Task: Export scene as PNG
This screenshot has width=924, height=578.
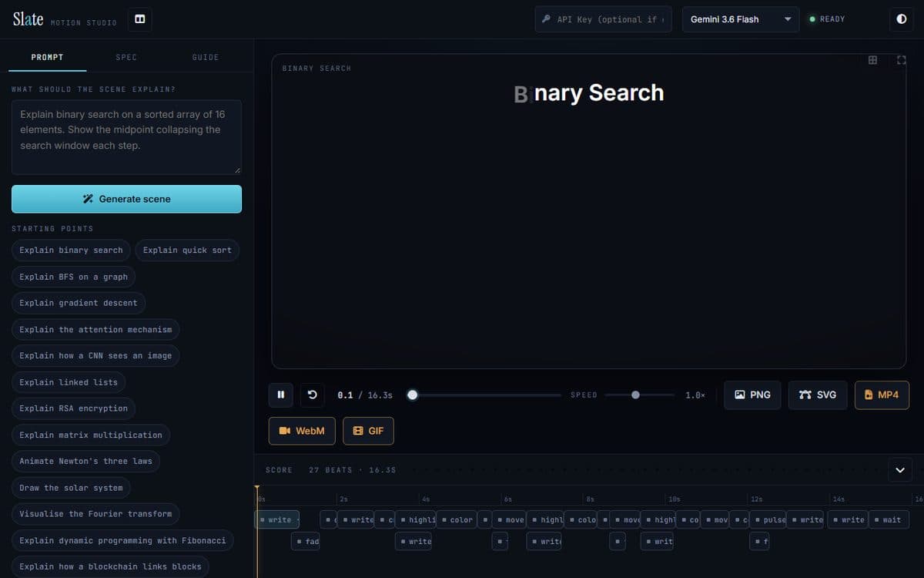Action: [x=752, y=395]
